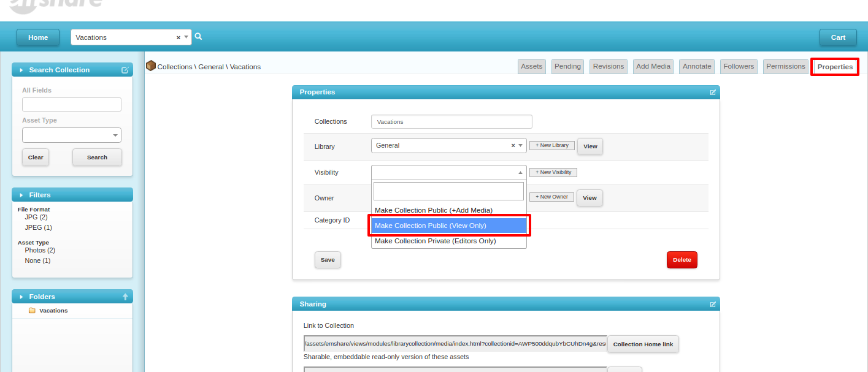Click the Clear button in Search Collection

(x=36, y=158)
